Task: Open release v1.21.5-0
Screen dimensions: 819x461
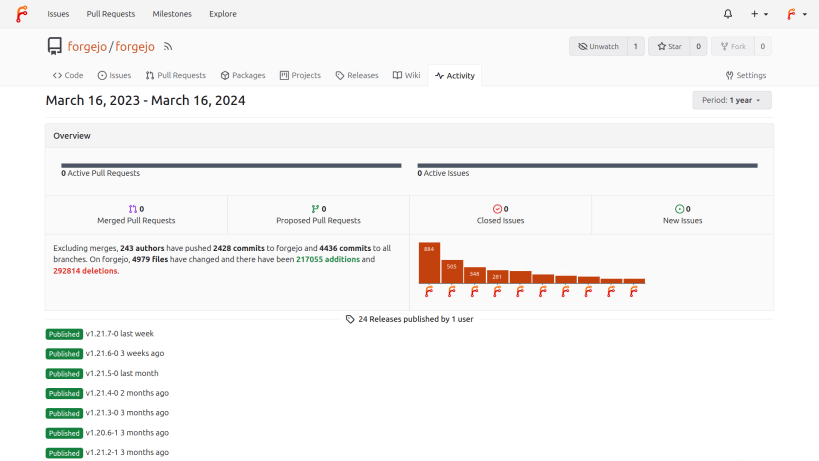Action: click(x=102, y=373)
